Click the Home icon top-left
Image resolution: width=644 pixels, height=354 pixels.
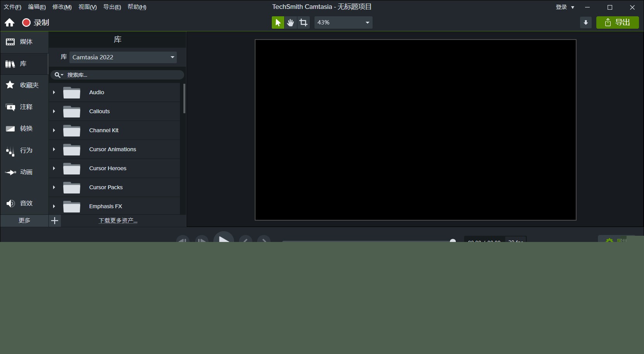click(x=9, y=22)
